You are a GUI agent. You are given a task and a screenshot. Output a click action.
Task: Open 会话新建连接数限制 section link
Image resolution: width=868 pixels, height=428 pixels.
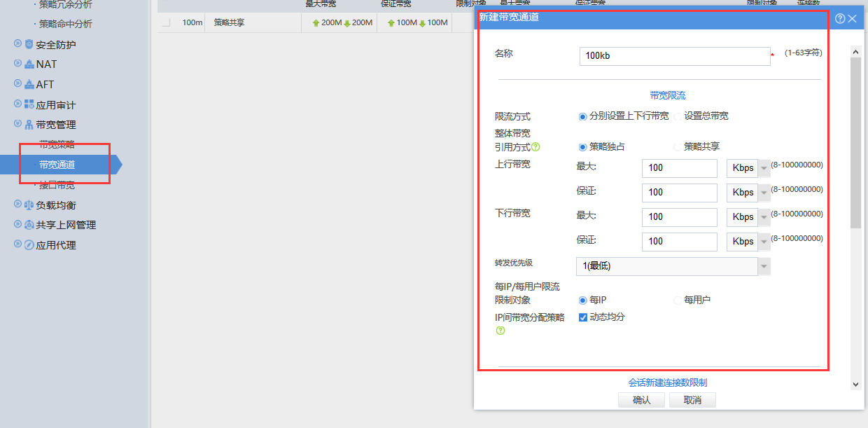coord(667,382)
